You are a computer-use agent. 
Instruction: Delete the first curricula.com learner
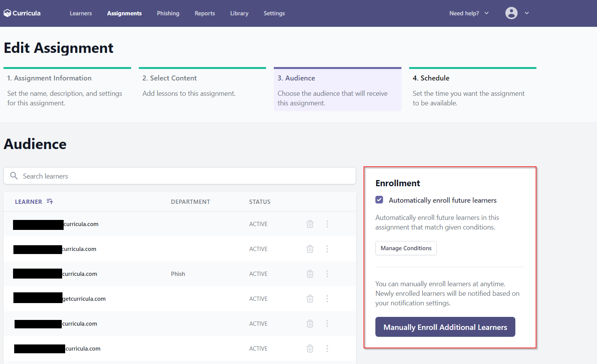(310, 224)
